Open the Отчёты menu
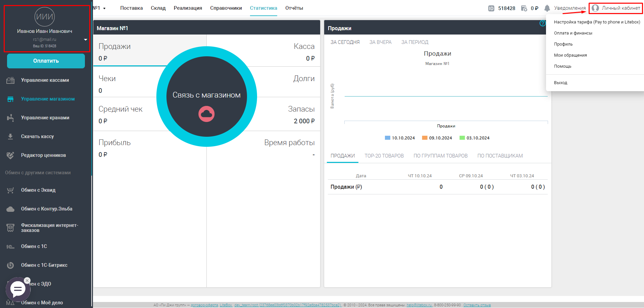The image size is (644, 308). point(294,8)
